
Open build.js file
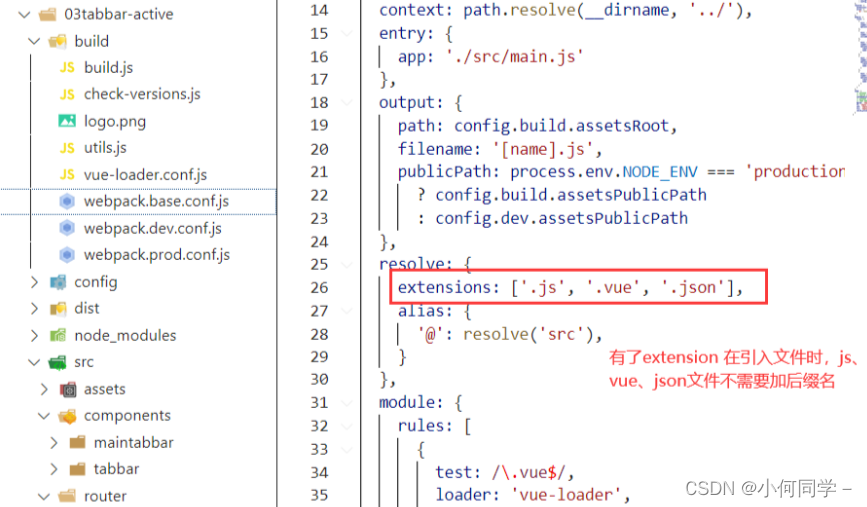tap(108, 67)
